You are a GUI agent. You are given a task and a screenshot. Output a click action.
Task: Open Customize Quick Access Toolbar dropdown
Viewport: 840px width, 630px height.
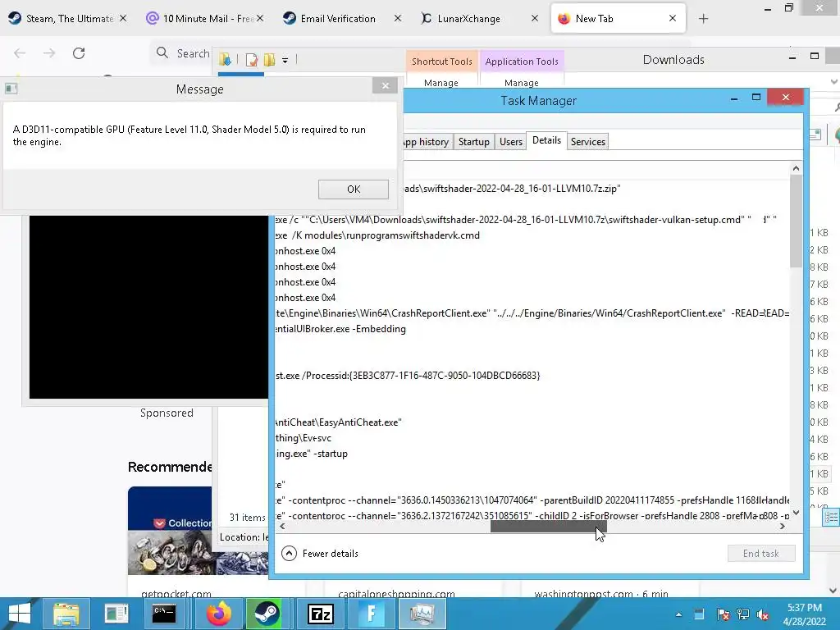(x=285, y=61)
